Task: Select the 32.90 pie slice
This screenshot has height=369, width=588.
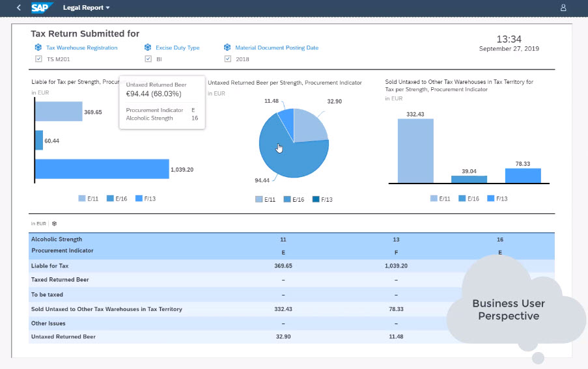Action: pyautogui.click(x=309, y=128)
